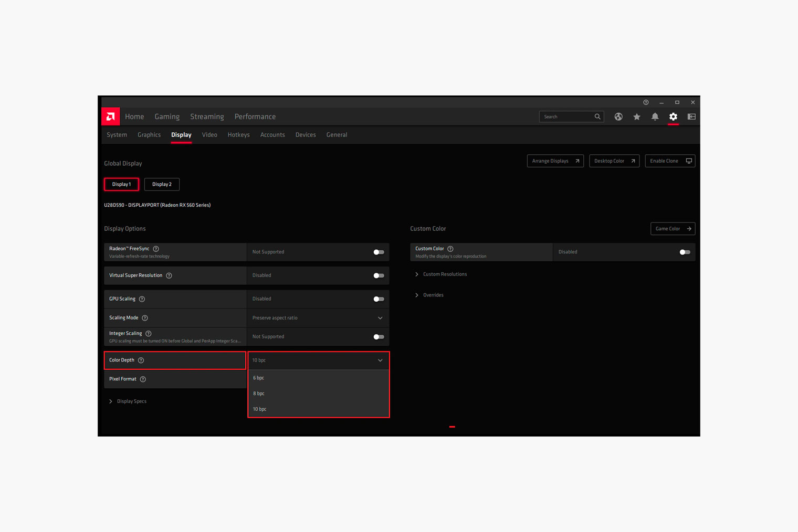Viewport: 798px width, 532px height.
Task: Enable Virtual Super Resolution switch
Action: pyautogui.click(x=379, y=275)
